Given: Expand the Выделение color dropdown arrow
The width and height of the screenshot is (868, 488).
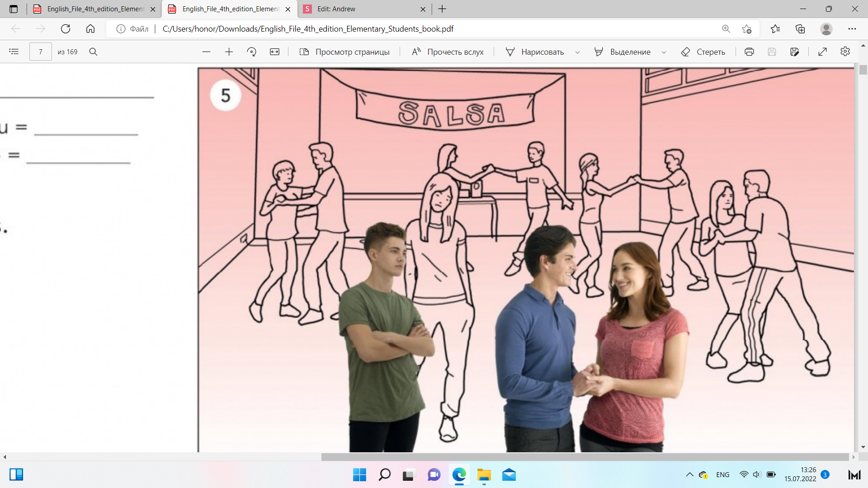Looking at the screenshot, I should point(664,52).
